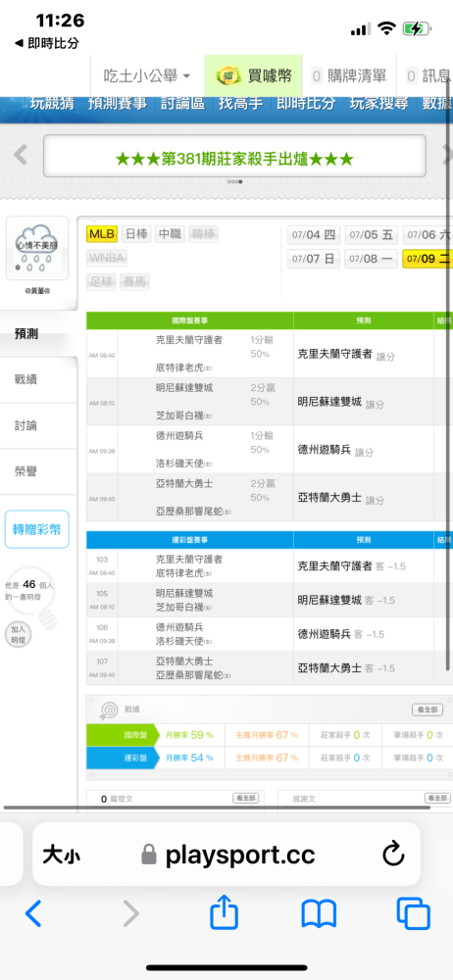Image resolution: width=453 pixels, height=980 pixels.
Task: Open 找高手 in navigation bar
Action: tap(241, 103)
